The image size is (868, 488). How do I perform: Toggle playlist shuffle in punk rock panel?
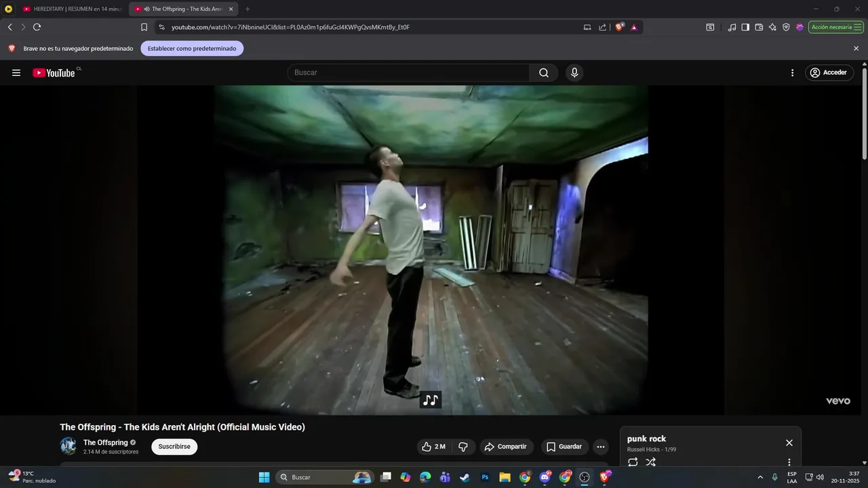[651, 462]
